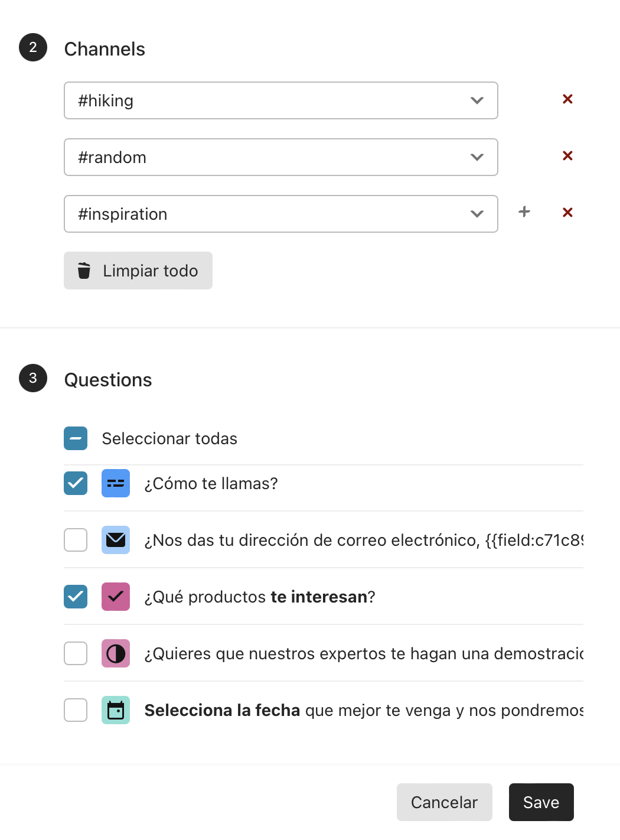The width and height of the screenshot is (620, 840).
Task: Click the Limpiar todo button
Action: [x=138, y=271]
